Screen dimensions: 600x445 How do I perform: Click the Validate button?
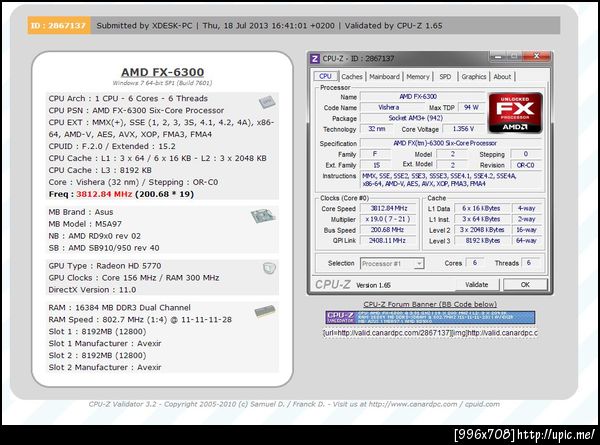pyautogui.click(x=477, y=284)
